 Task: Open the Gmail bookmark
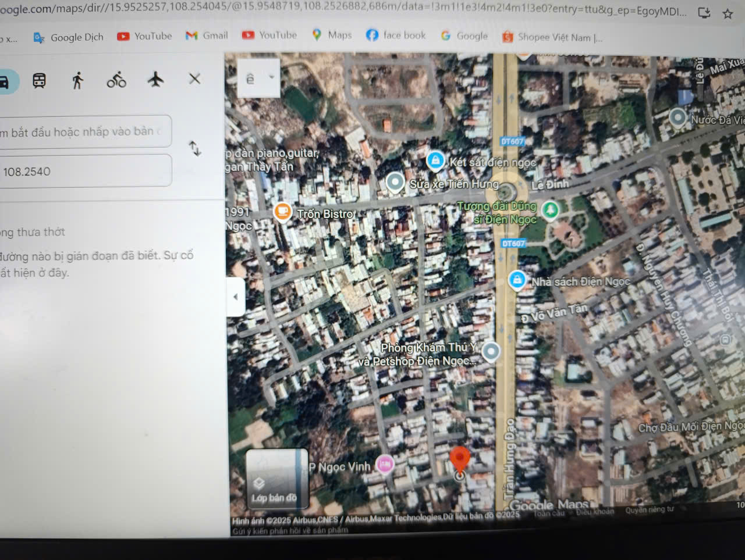pyautogui.click(x=207, y=35)
